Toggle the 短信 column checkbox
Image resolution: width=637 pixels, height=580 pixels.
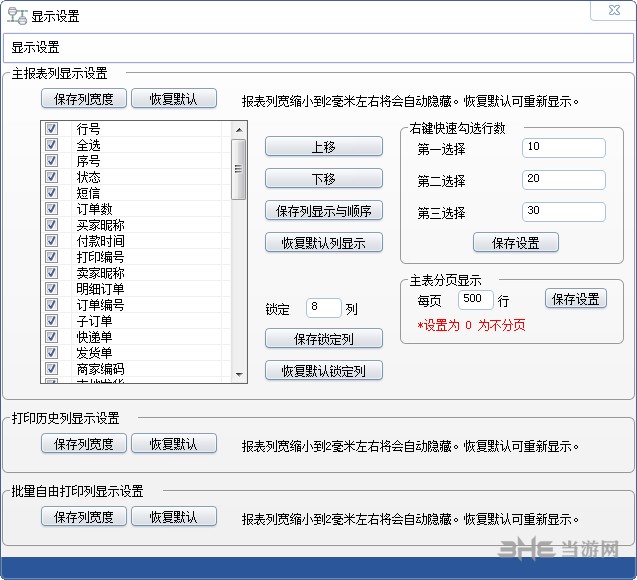pyautogui.click(x=52, y=193)
